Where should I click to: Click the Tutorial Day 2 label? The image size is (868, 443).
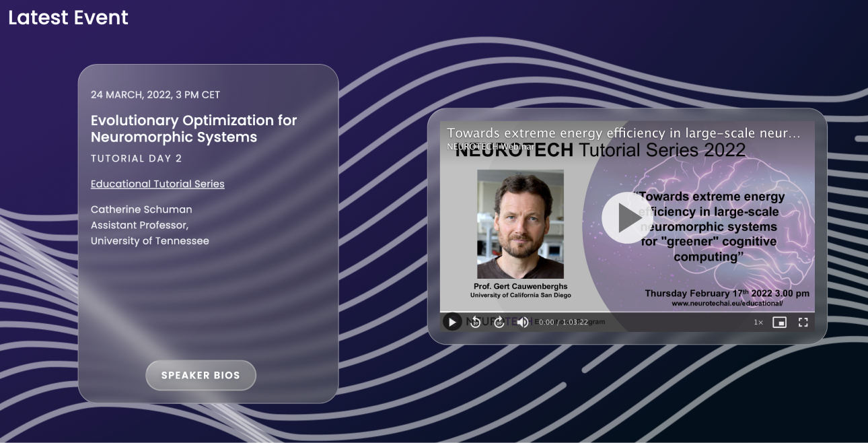[x=137, y=159]
